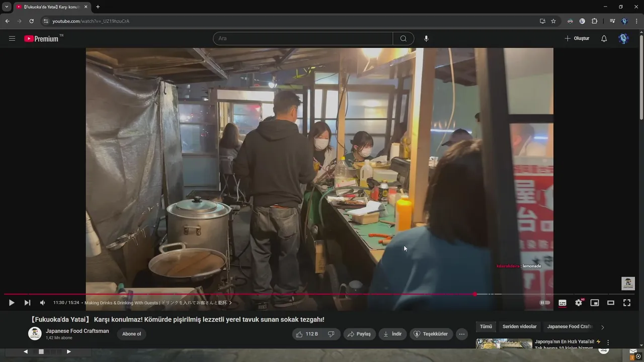Toggle the autoplay switch
The image size is (644, 362).
point(545,303)
